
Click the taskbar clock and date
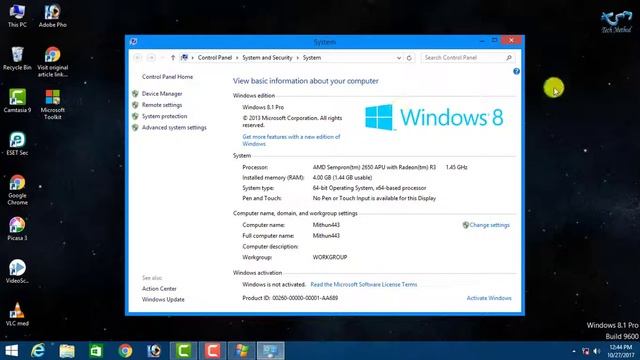[621, 351]
